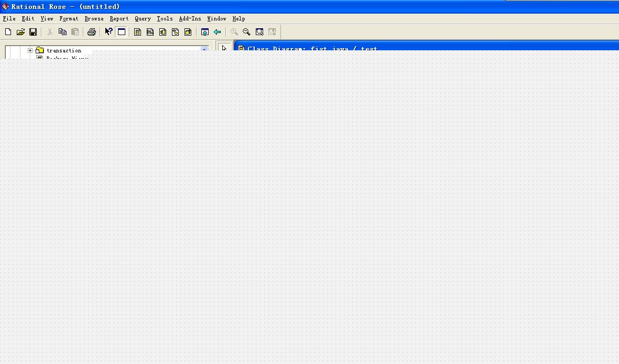
Task: Open the Edit menu
Action: pyautogui.click(x=28, y=18)
